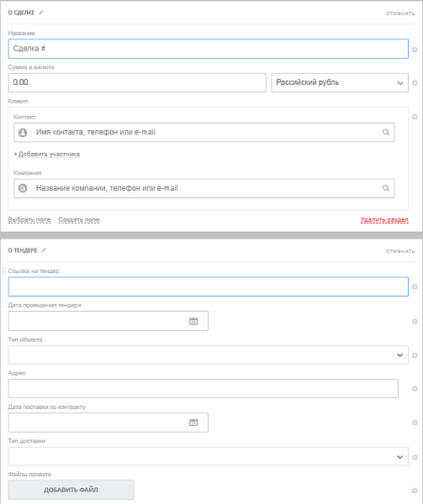
Task: Expand Тип объекта dropdown
Action: [208, 354]
